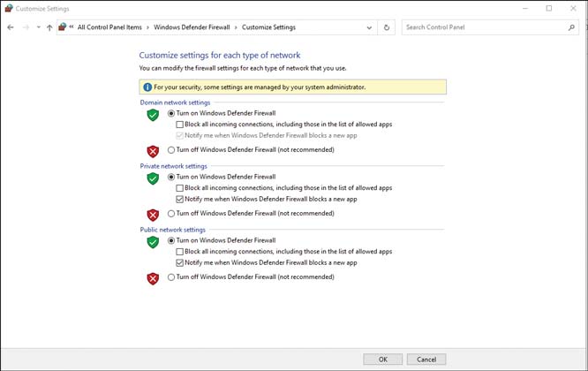Close the Customize Settings window
The width and height of the screenshot is (588, 371).
pyautogui.click(x=573, y=8)
